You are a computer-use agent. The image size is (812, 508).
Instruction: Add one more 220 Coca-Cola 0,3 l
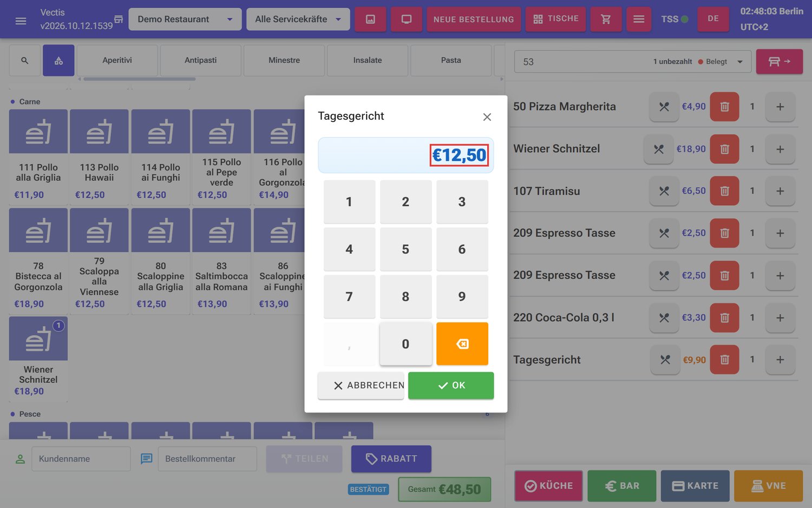pyautogui.click(x=780, y=318)
